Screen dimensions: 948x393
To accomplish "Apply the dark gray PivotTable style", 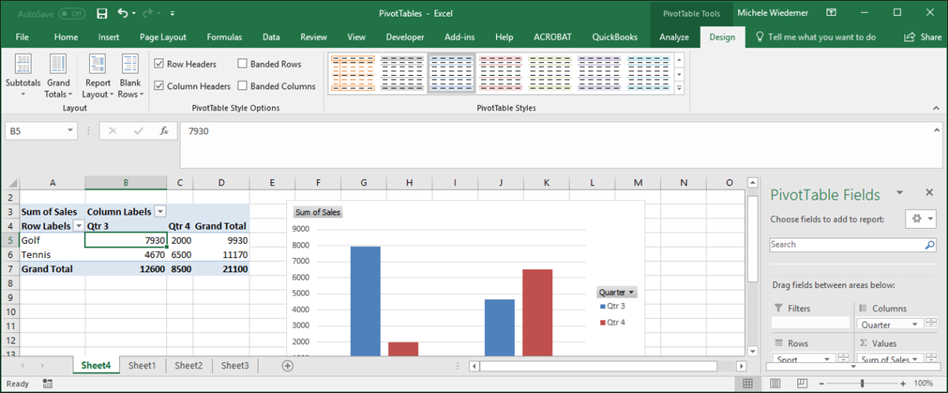I will [x=403, y=73].
